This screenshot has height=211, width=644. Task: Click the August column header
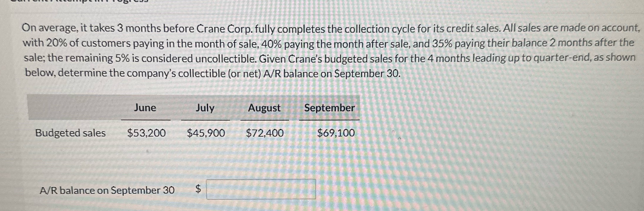(x=264, y=108)
